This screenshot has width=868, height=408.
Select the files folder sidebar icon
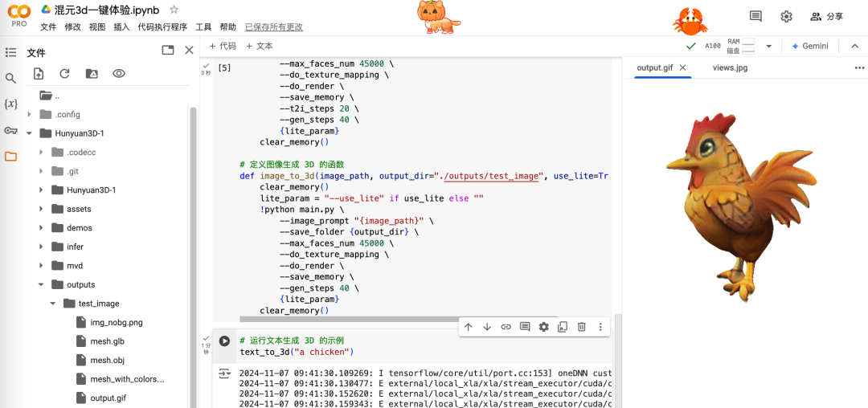(10, 157)
